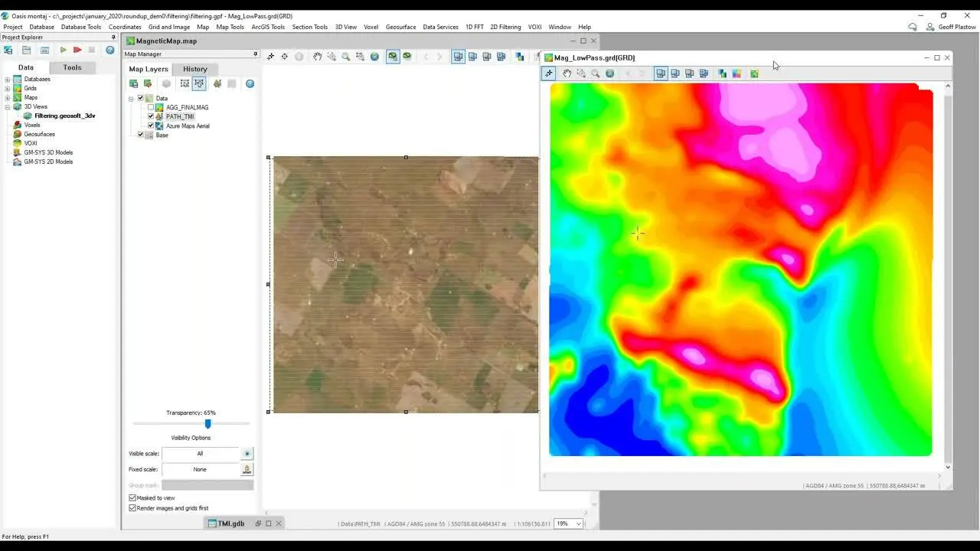
Task: Click the green layer icon highlighted in MagneticMap toolbar
Action: (393, 57)
